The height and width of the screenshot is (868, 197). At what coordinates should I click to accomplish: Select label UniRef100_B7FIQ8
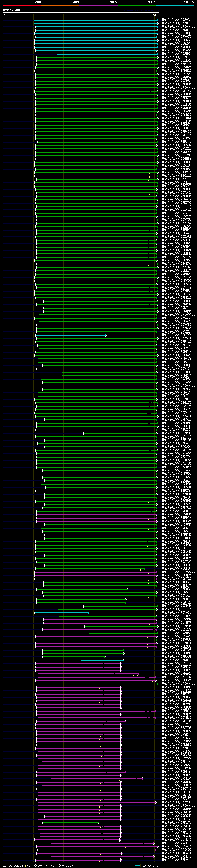click(177, 440)
